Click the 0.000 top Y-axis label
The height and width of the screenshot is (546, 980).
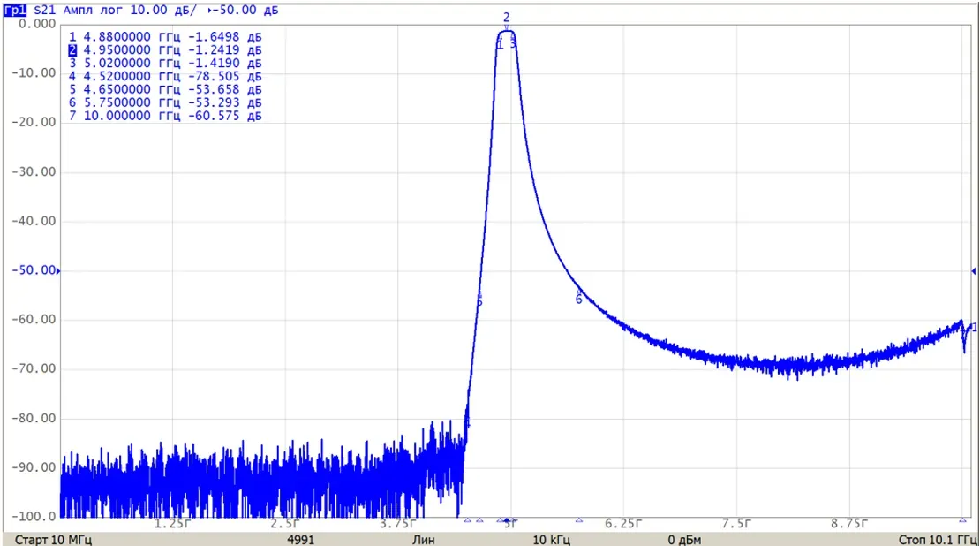[x=37, y=24]
